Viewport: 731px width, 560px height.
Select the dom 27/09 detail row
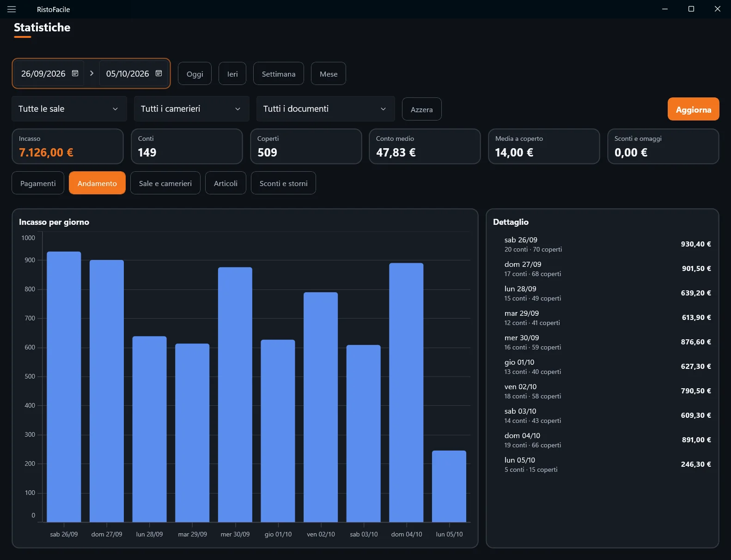603,269
